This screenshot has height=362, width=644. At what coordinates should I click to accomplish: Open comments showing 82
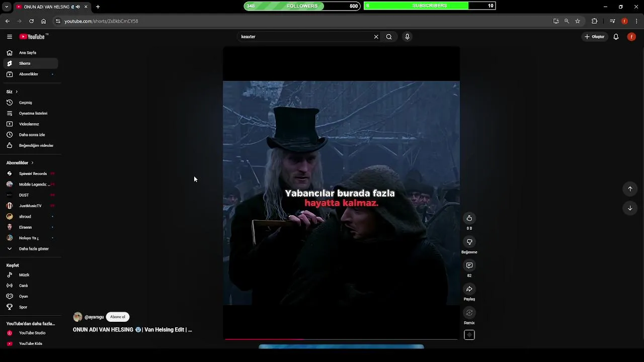(469, 265)
